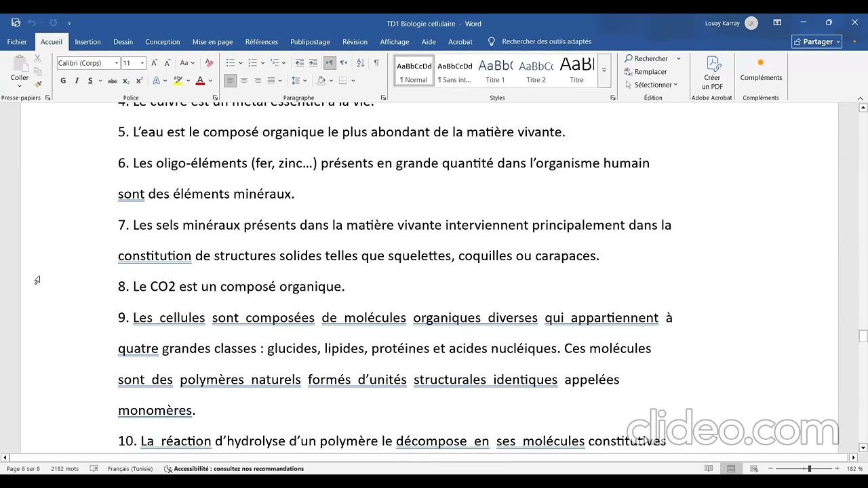The image size is (868, 488).
Task: Toggle subscript x₂ formatting
Action: [x=126, y=81]
